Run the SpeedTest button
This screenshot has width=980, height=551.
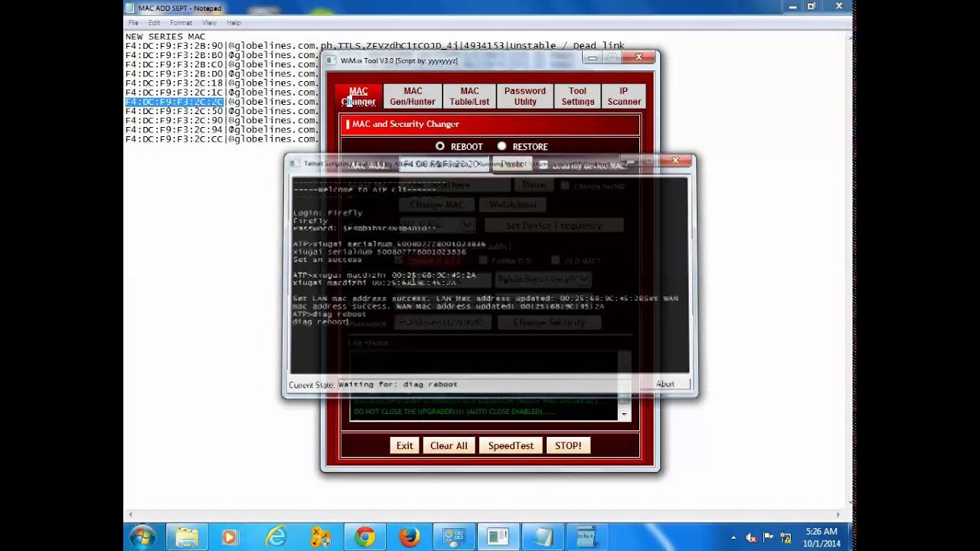point(511,445)
